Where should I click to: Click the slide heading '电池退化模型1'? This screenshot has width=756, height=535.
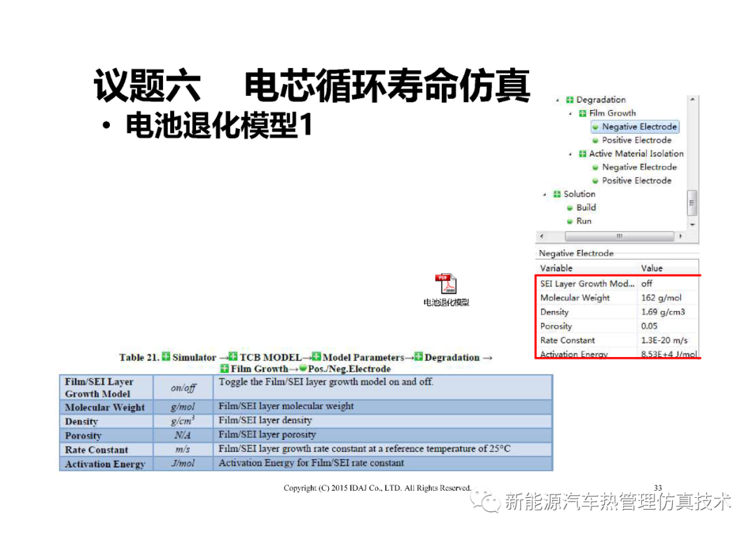click(x=219, y=125)
